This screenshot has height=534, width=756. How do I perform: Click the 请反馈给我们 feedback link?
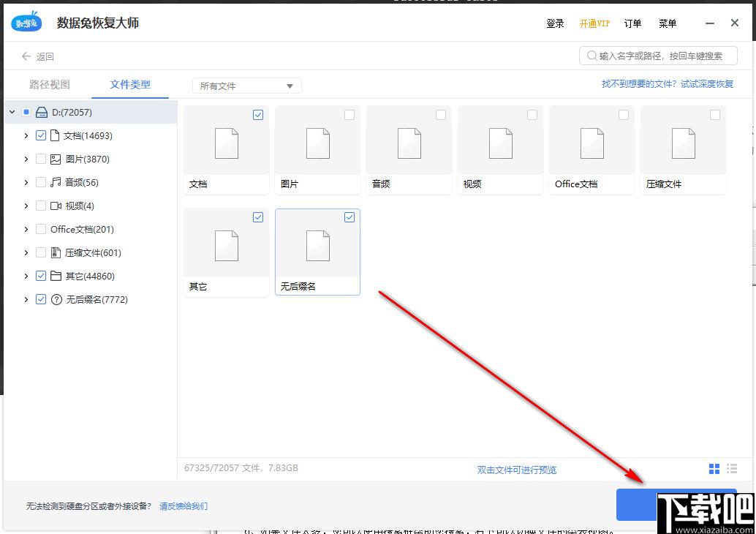[184, 506]
